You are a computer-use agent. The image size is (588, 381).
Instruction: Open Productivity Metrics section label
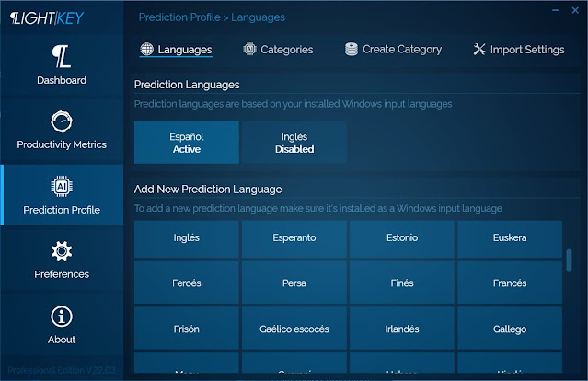pyautogui.click(x=62, y=144)
